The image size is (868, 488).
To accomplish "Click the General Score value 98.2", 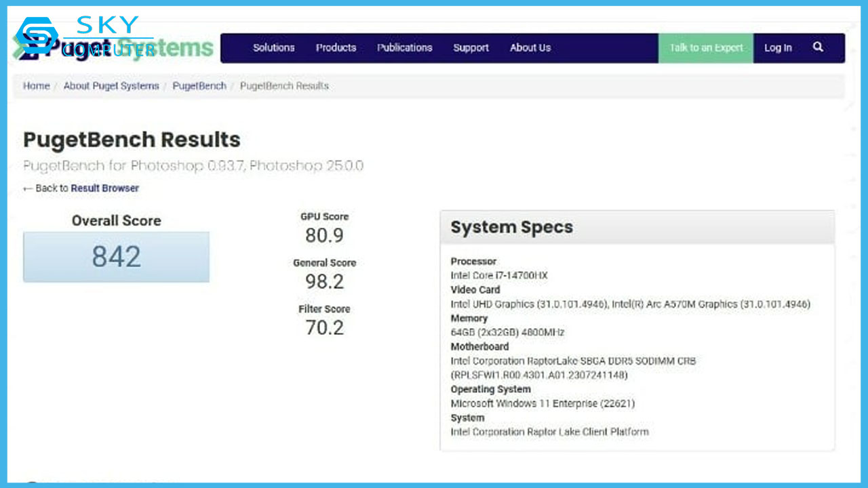I will (x=324, y=282).
